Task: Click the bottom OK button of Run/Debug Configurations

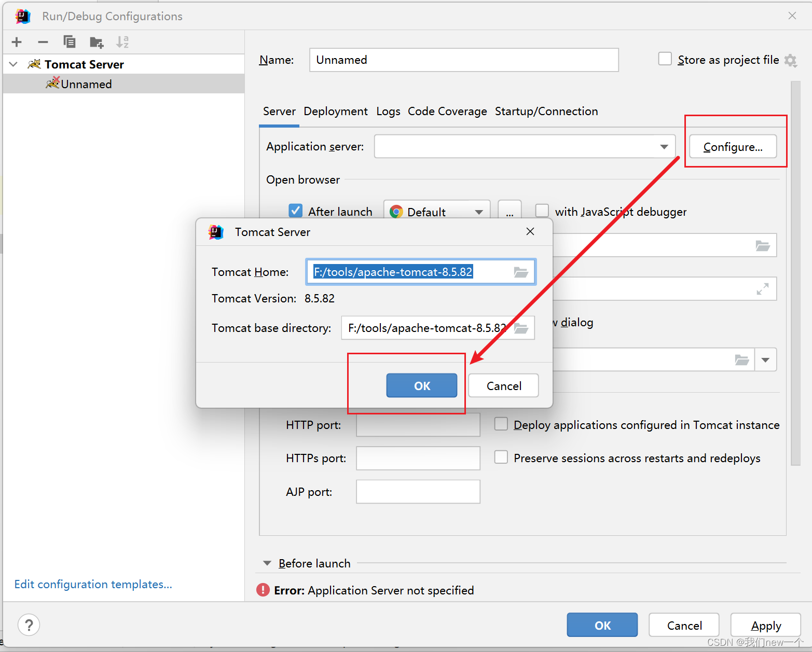Action: [602, 625]
